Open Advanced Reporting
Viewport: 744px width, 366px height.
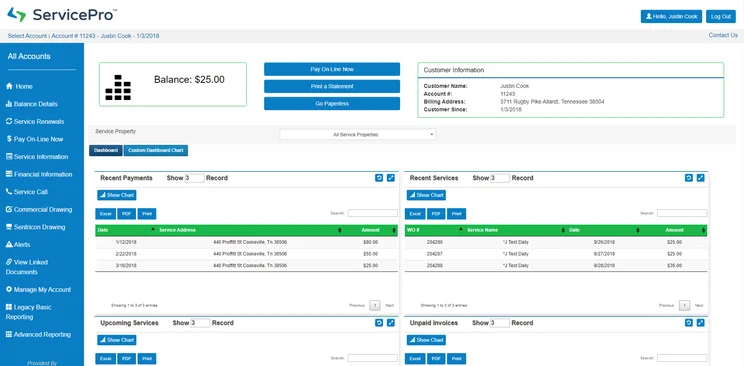coord(38,334)
